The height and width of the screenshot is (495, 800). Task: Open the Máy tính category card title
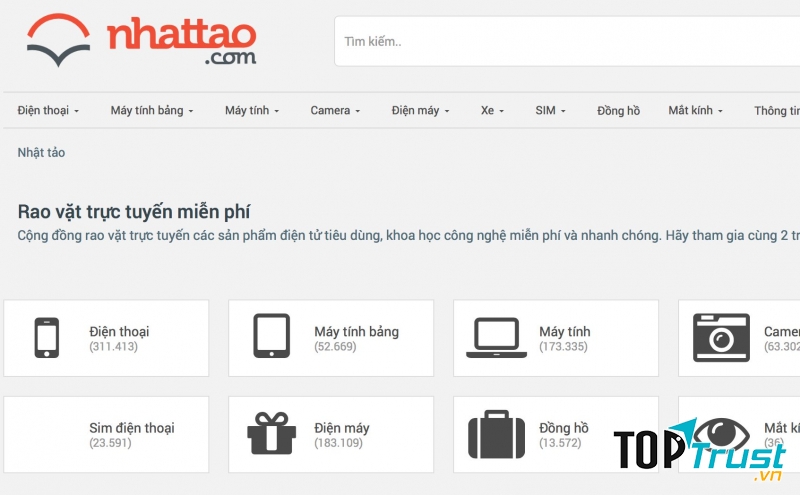point(565,331)
